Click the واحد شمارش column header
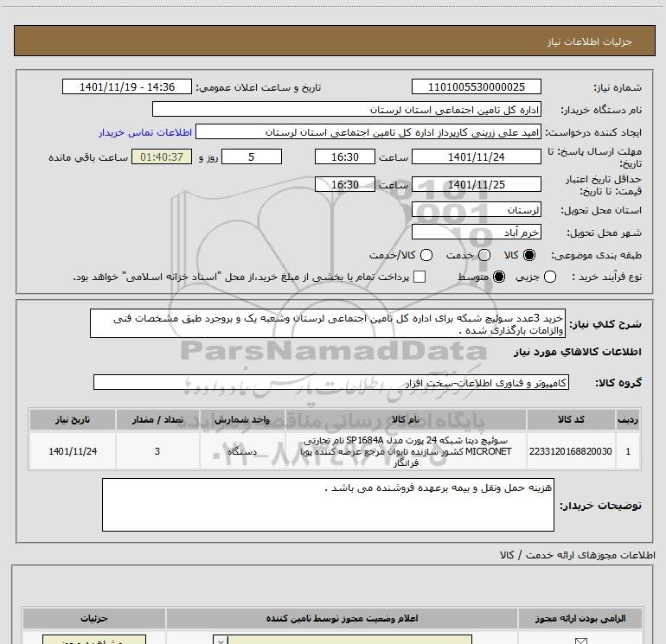Viewport: 666px width, 644px height. click(241, 419)
